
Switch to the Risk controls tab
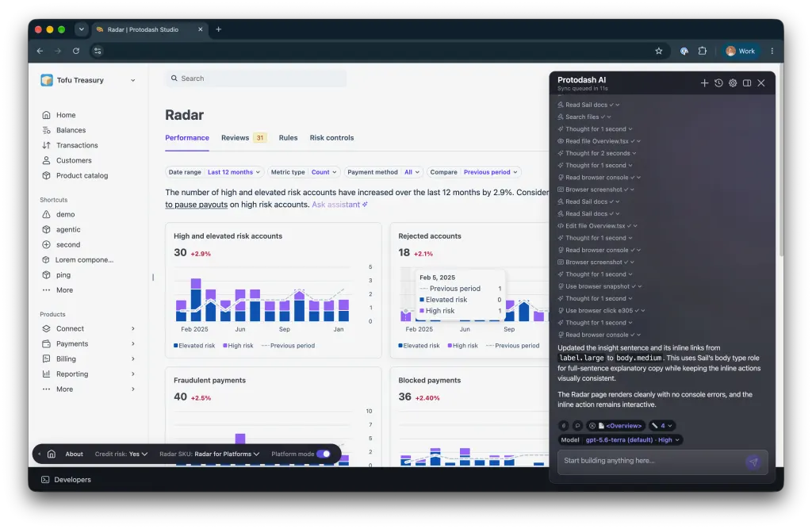[x=331, y=138]
